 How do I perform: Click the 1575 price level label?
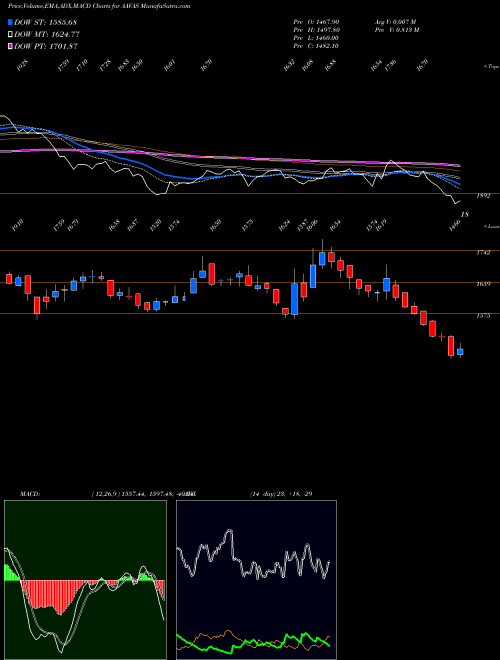point(484,315)
